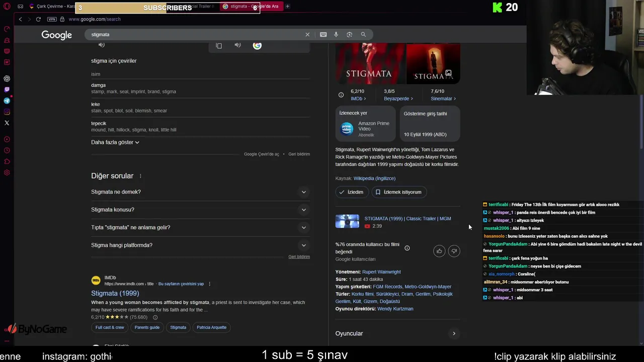Click the search magnifier icon

click(x=363, y=35)
